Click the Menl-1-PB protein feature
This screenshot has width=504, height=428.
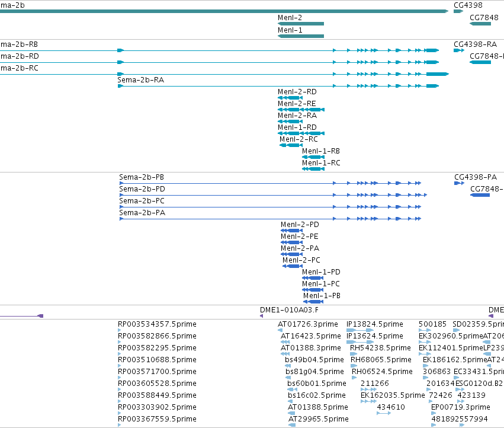[x=313, y=302]
